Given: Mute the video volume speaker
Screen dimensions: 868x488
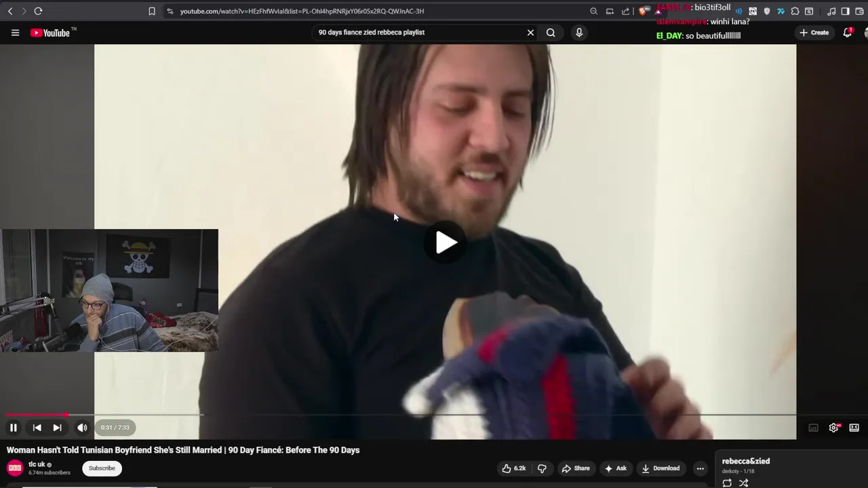Looking at the screenshot, I should 82,428.
